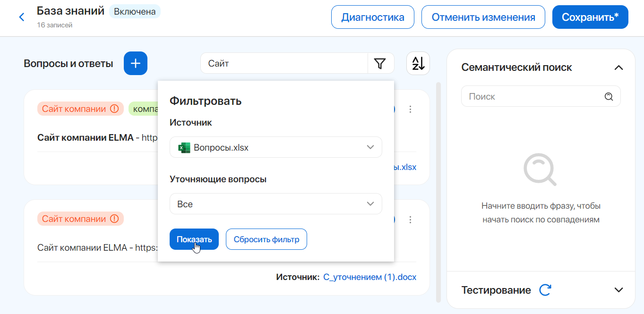Click the plus icon to add a record
The image size is (644, 314).
(x=135, y=63)
